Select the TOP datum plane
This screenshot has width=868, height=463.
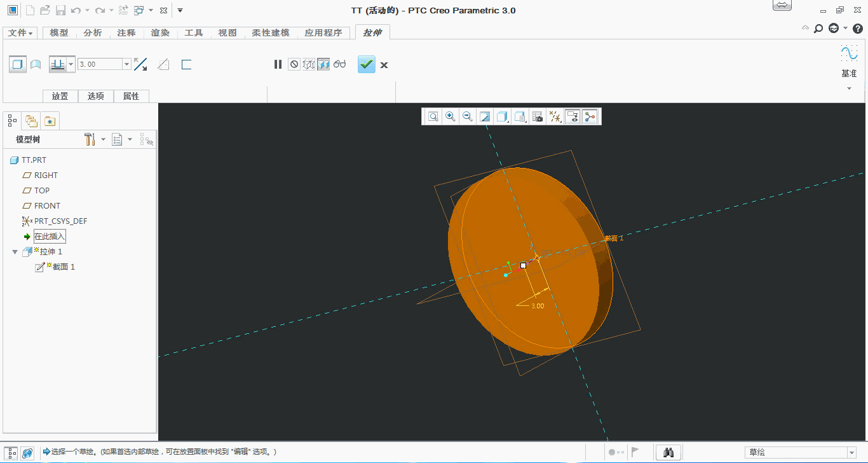(42, 191)
